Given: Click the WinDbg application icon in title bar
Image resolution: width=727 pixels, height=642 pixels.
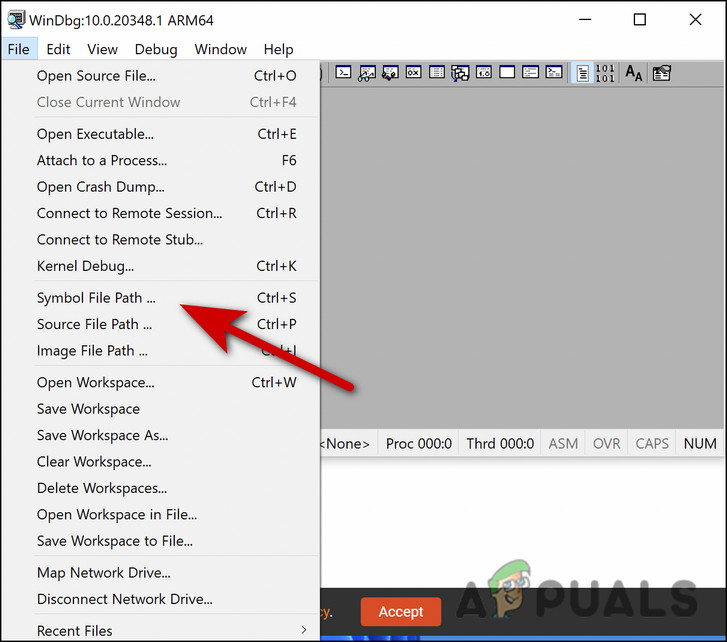Looking at the screenshot, I should coord(16,20).
